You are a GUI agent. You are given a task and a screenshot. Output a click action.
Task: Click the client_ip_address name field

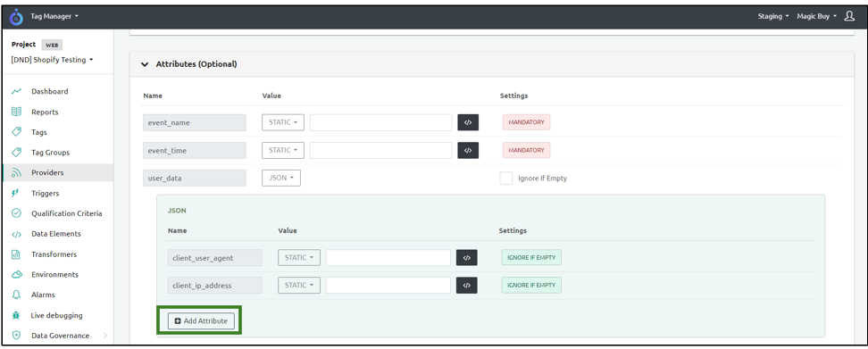(x=215, y=286)
